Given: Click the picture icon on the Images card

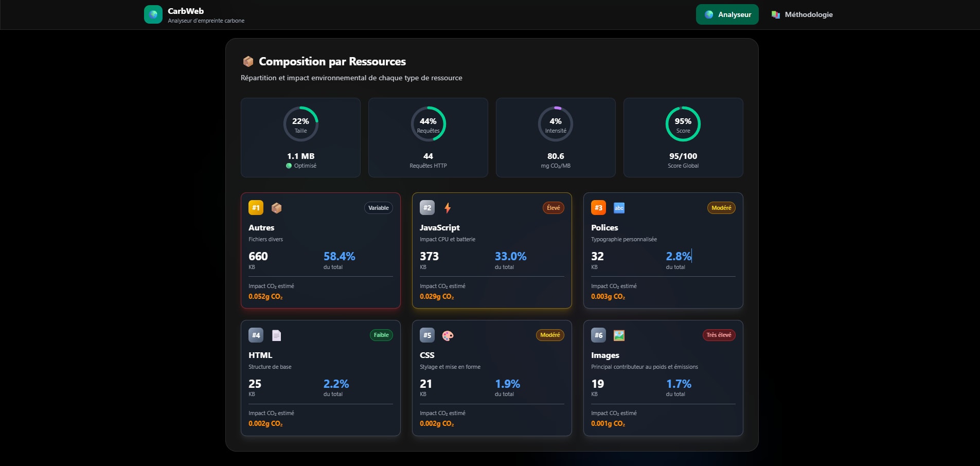Looking at the screenshot, I should [619, 335].
